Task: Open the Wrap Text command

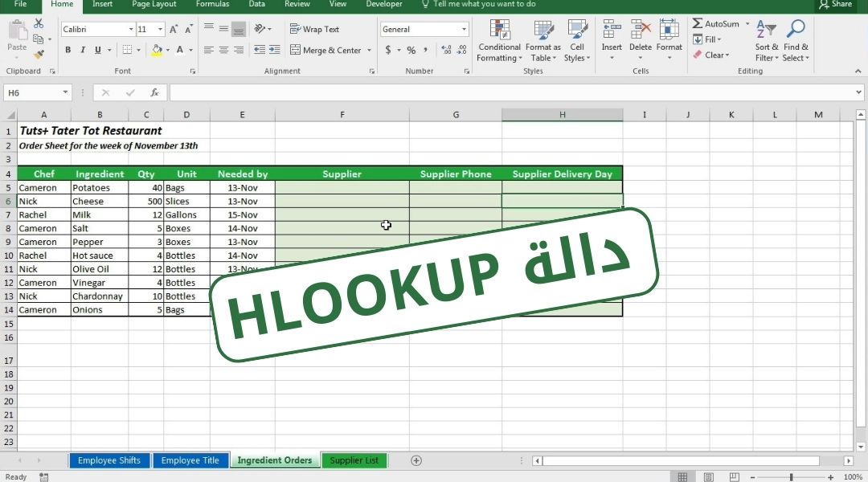Action: click(x=313, y=29)
